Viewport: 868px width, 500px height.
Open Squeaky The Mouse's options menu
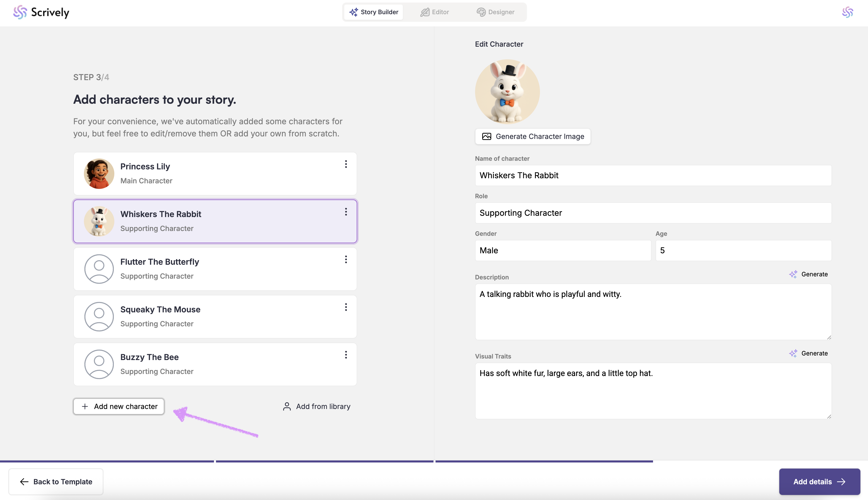click(x=346, y=307)
